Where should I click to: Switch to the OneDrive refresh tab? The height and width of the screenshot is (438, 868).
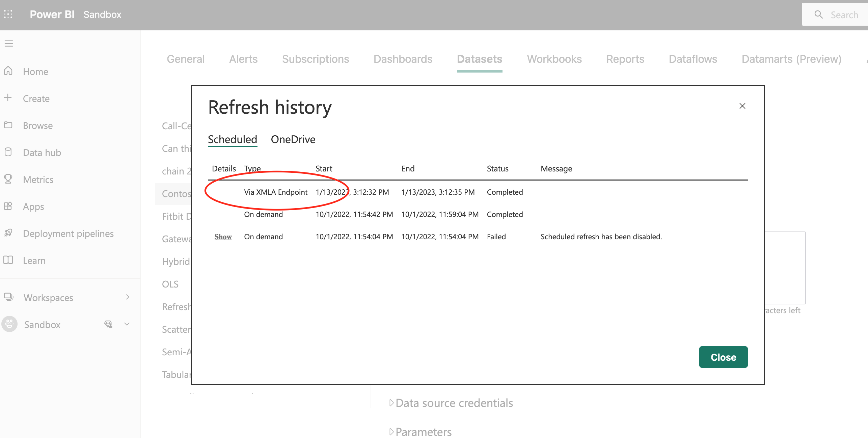(293, 139)
